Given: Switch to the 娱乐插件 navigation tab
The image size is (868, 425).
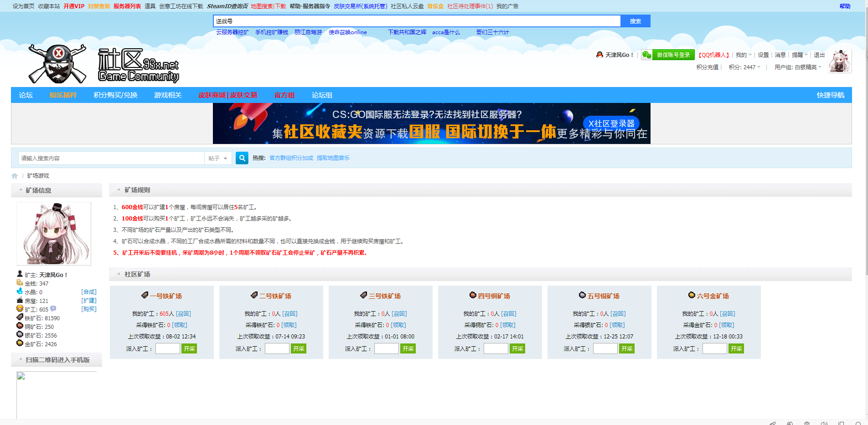Looking at the screenshot, I should [x=63, y=95].
